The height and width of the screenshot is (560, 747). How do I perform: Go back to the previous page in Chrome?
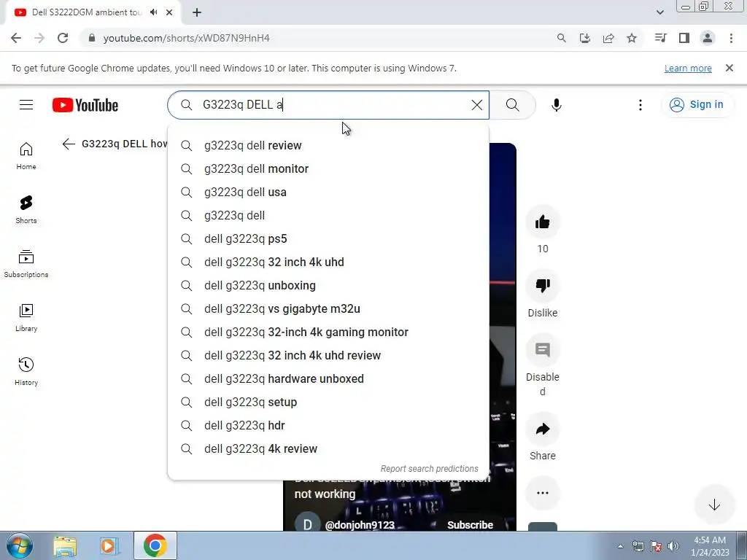pyautogui.click(x=16, y=38)
